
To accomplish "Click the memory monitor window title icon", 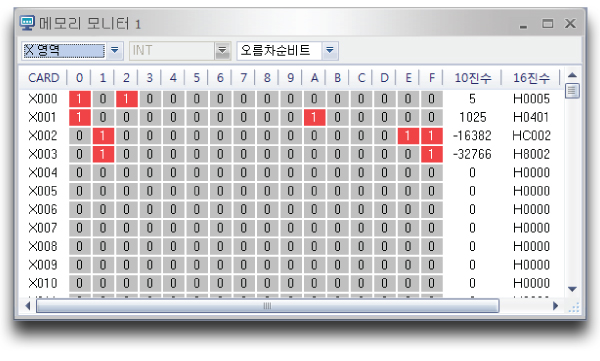I will (x=27, y=23).
